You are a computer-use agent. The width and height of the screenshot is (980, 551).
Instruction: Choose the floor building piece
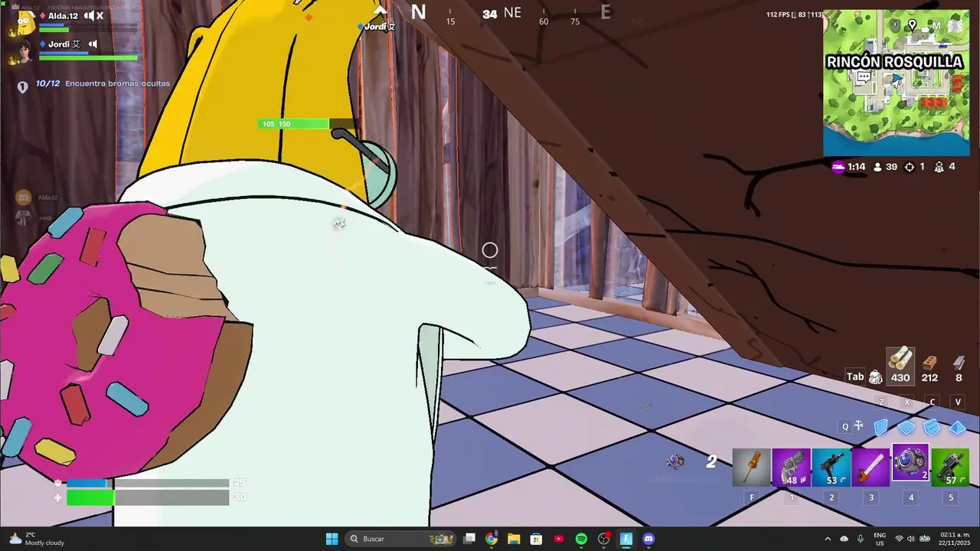pyautogui.click(x=906, y=427)
